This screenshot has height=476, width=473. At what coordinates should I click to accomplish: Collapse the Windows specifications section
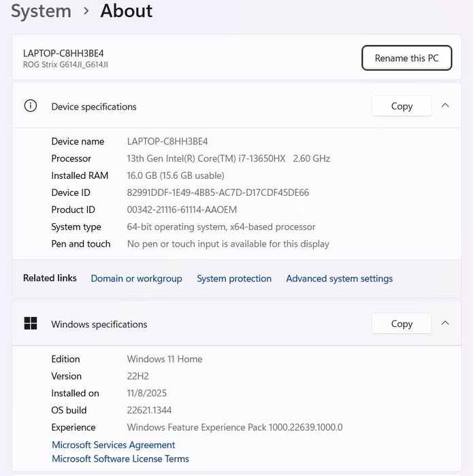pos(445,323)
